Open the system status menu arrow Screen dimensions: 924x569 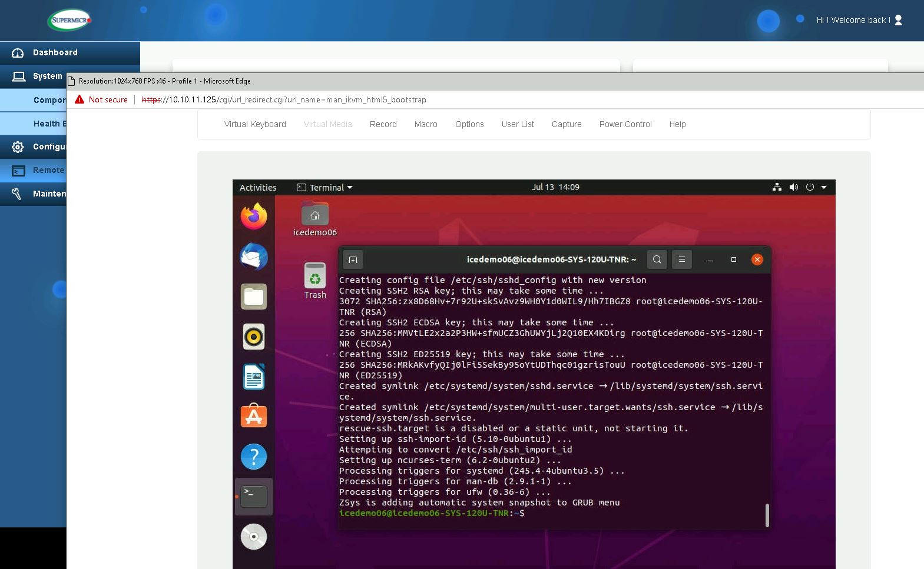point(824,187)
